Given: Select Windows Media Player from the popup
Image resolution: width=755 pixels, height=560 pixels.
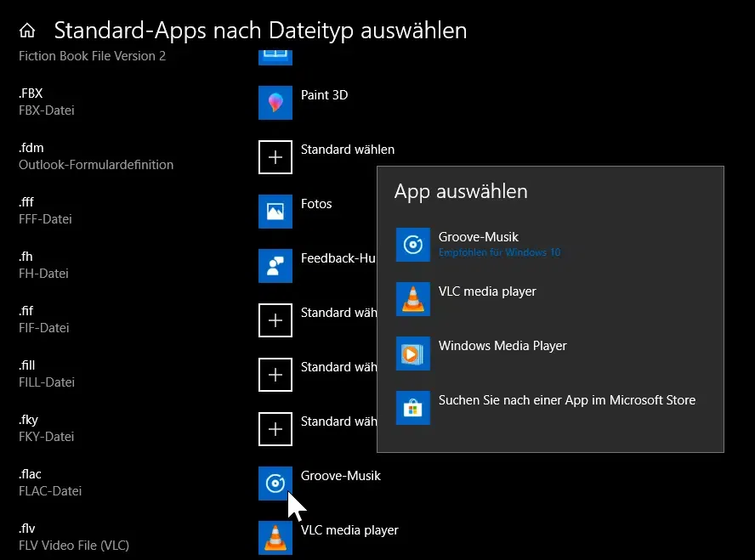Looking at the screenshot, I should tap(502, 346).
